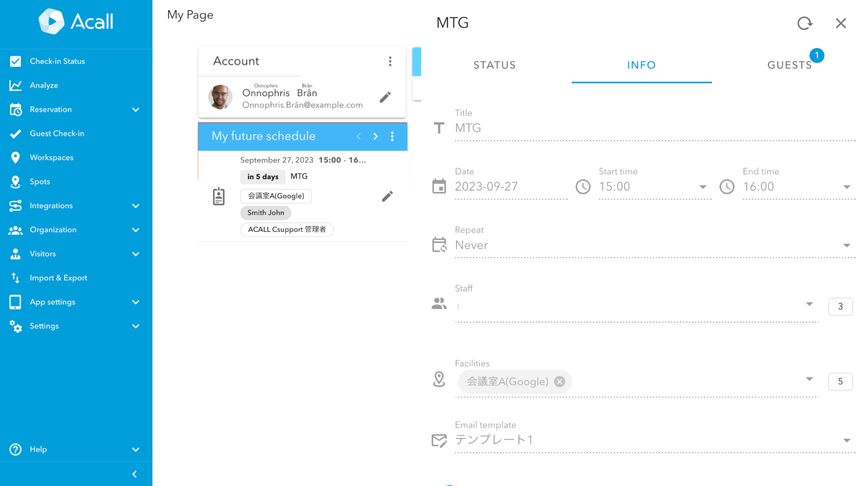This screenshot has height=486, width=868.
Task: Click the Analyze chart icon
Action: click(15, 85)
